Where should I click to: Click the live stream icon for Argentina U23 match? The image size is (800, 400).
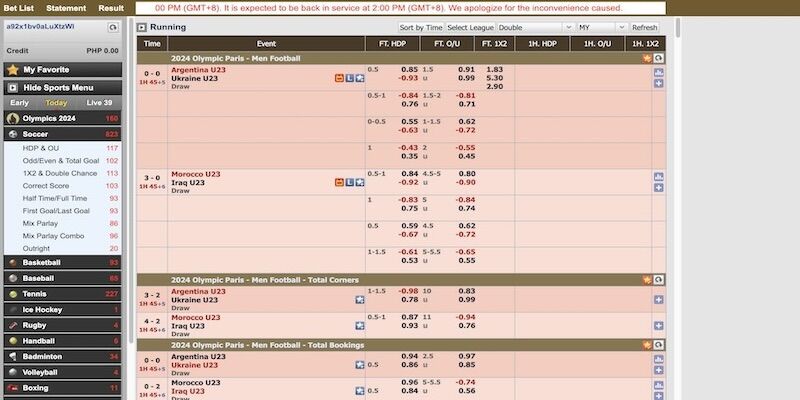point(349,78)
